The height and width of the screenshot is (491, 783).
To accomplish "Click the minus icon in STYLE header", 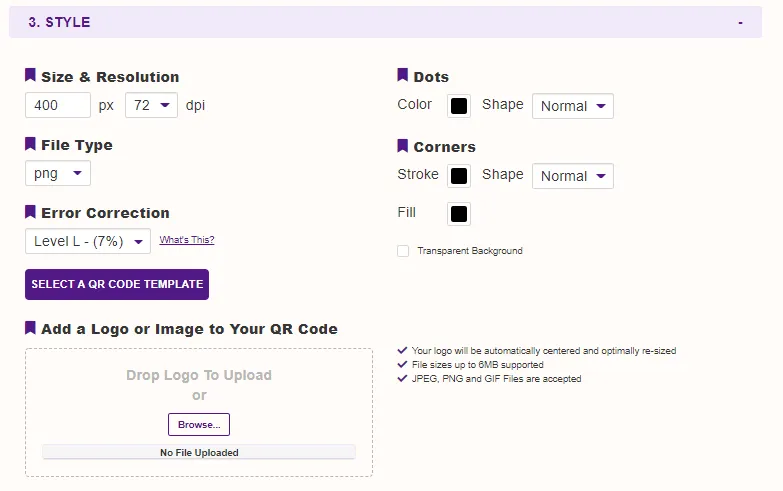I will (741, 22).
